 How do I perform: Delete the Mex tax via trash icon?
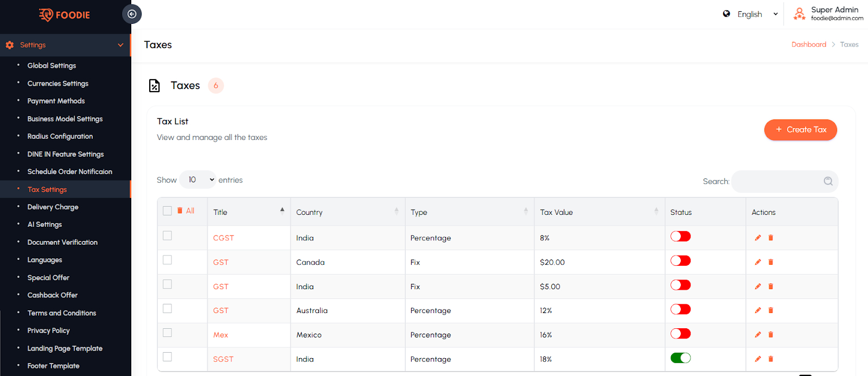771,335
